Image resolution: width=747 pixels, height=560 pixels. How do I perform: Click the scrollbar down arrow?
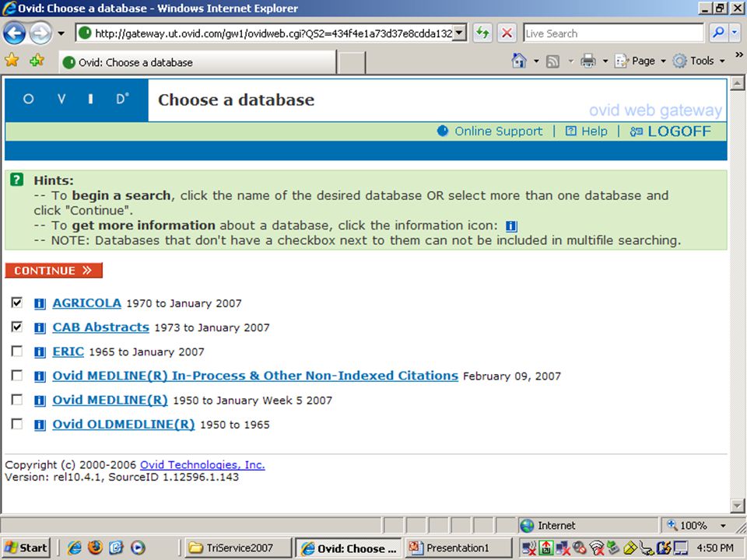click(737, 506)
